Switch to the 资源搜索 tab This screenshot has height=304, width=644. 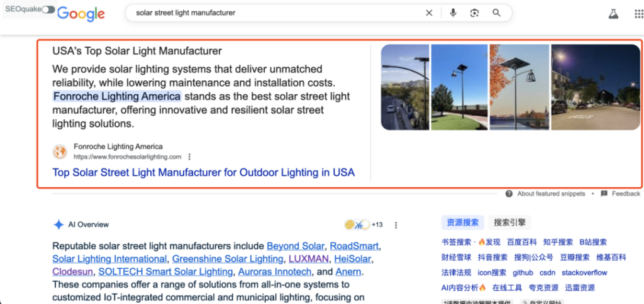(x=463, y=222)
